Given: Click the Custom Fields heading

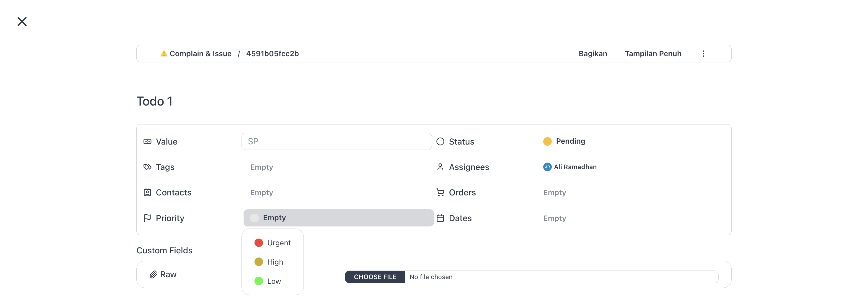Looking at the screenshot, I should [164, 250].
